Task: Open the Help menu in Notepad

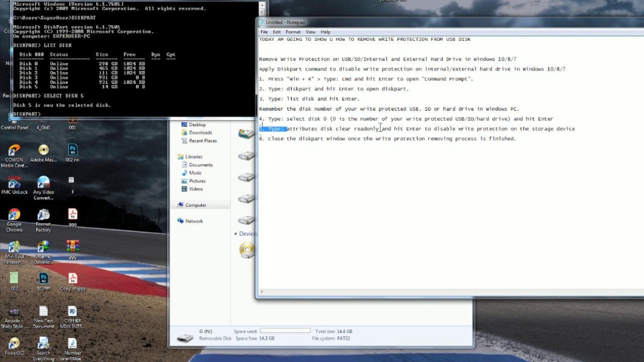Action: (x=326, y=32)
